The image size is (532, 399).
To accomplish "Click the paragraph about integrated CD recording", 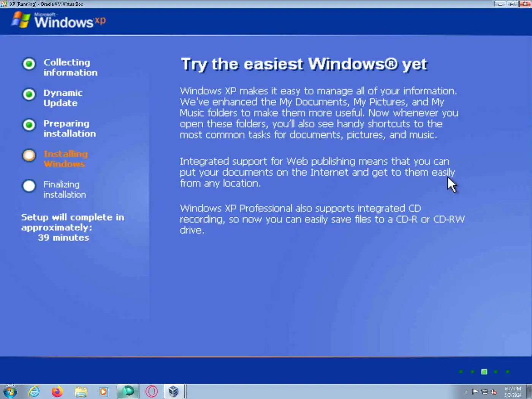I will click(x=322, y=219).
